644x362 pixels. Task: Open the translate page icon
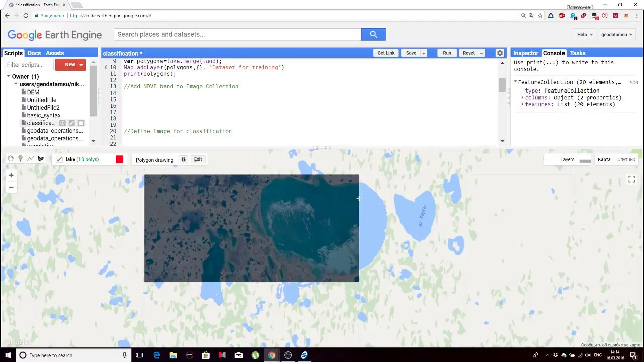tap(532, 16)
